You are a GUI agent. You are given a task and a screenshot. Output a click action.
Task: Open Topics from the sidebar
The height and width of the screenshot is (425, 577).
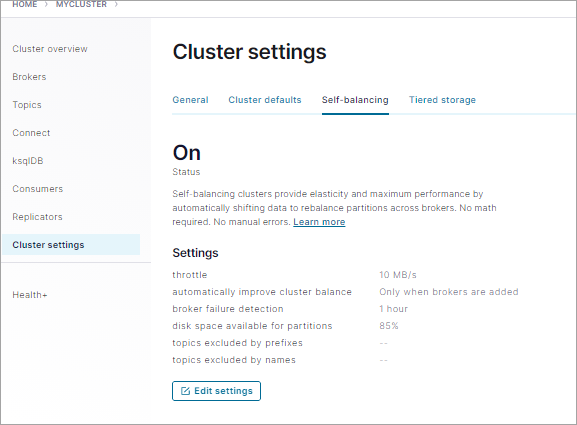pos(27,105)
